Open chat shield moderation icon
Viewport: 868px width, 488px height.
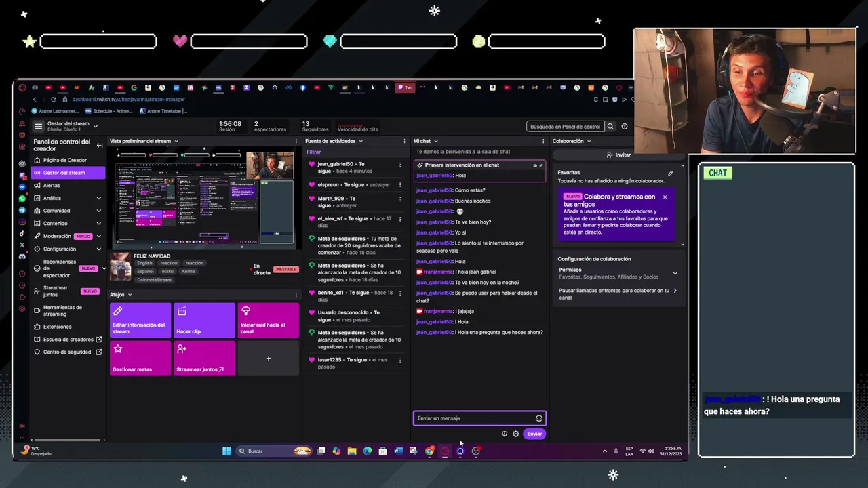coord(505,434)
